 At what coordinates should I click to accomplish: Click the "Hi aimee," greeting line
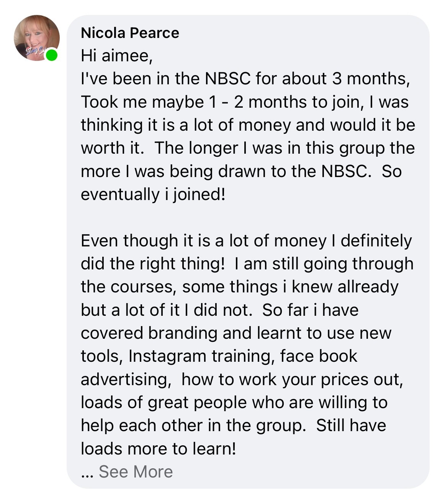tap(117, 56)
